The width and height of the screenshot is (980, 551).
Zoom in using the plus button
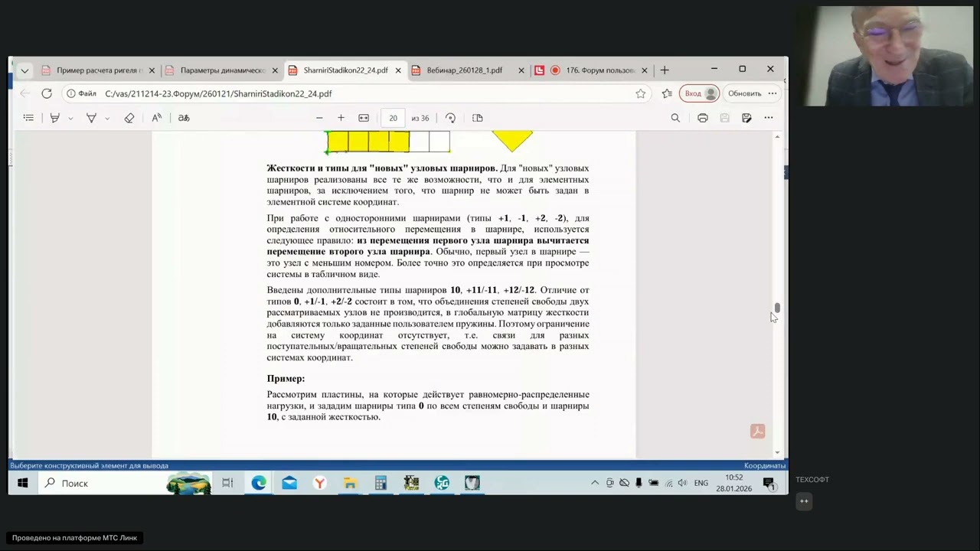point(341,118)
